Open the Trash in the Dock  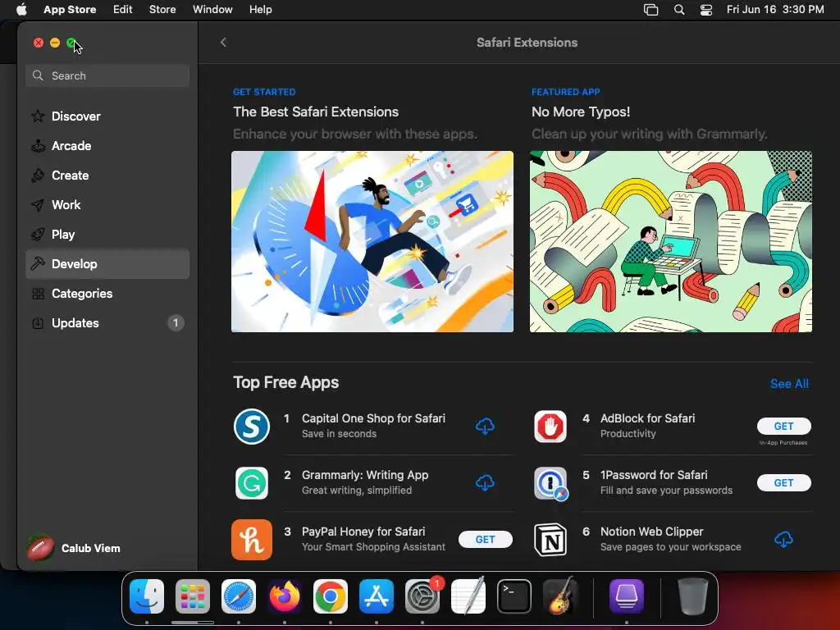pyautogui.click(x=693, y=596)
